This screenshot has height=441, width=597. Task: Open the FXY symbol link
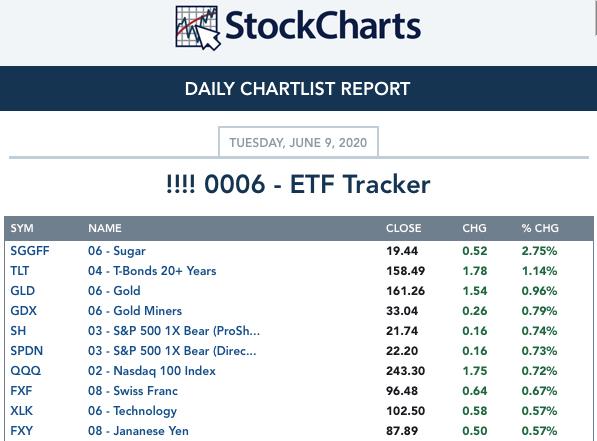21,431
